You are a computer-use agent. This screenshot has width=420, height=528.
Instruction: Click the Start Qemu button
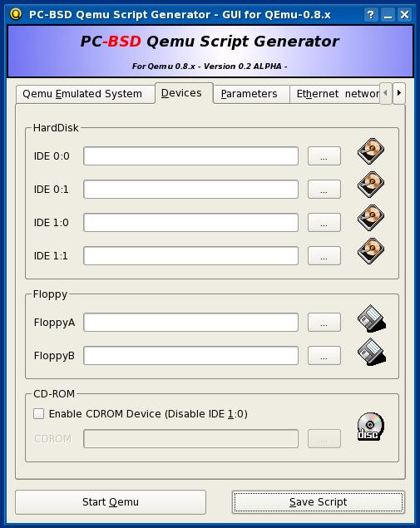point(111,502)
